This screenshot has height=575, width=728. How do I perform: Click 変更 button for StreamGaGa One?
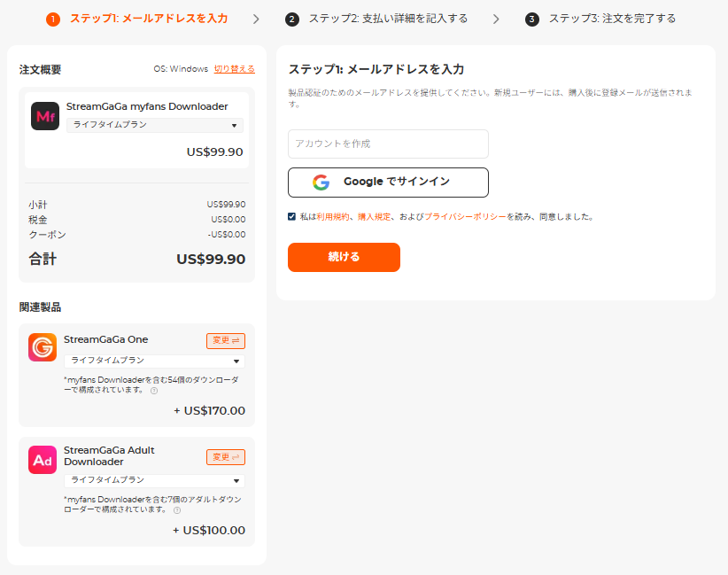(x=226, y=340)
